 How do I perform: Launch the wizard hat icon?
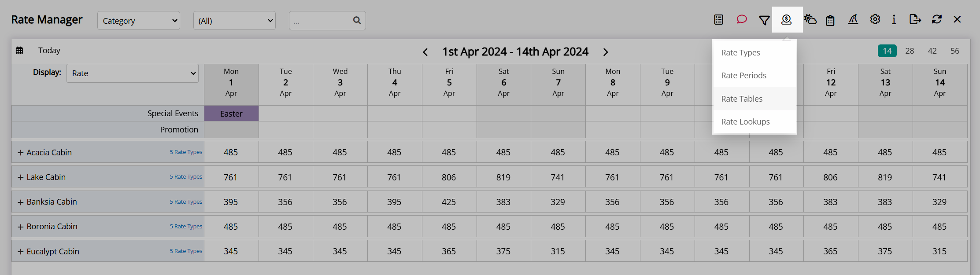(x=853, y=19)
